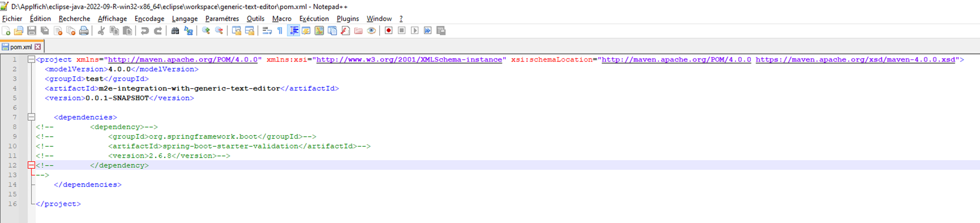Open the Édition menu
This screenshot has width=980, height=223.
(40, 19)
